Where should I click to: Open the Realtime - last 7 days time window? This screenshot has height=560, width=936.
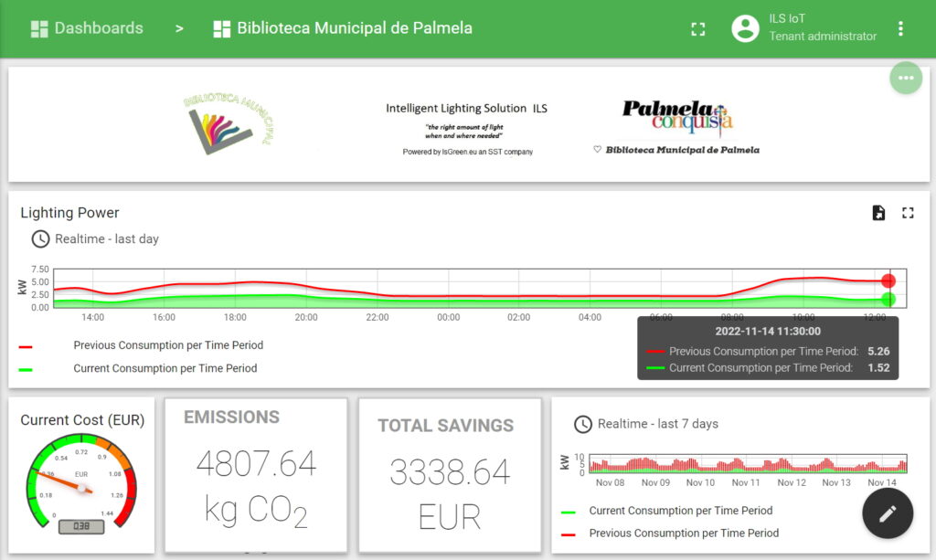(x=657, y=424)
